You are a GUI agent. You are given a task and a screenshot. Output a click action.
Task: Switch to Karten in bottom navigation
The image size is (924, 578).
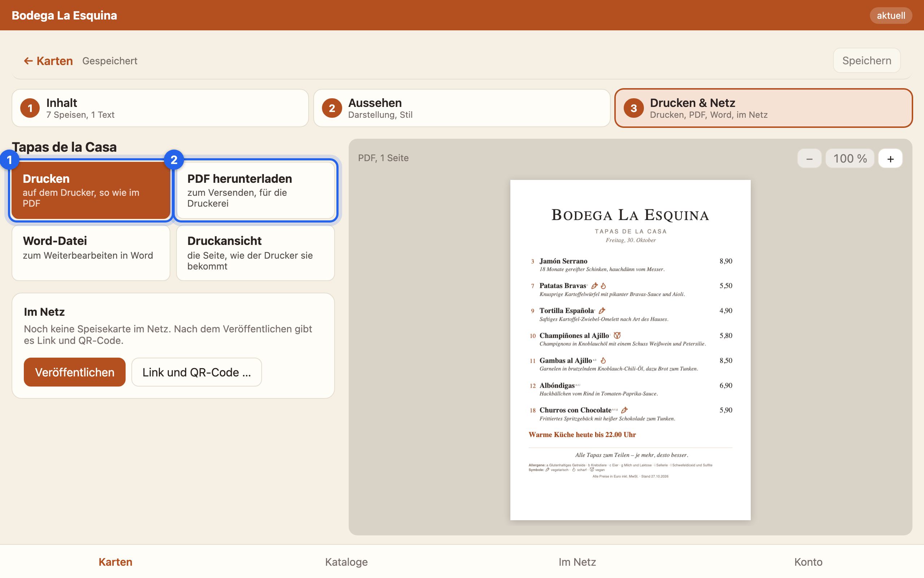(115, 561)
